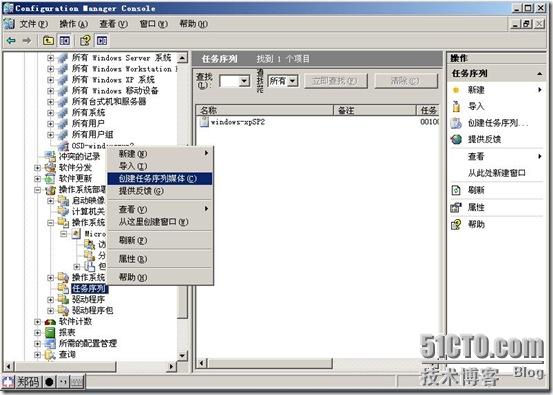
Task: Click the results list horizontal scrollbar thumb
Action: (270, 363)
